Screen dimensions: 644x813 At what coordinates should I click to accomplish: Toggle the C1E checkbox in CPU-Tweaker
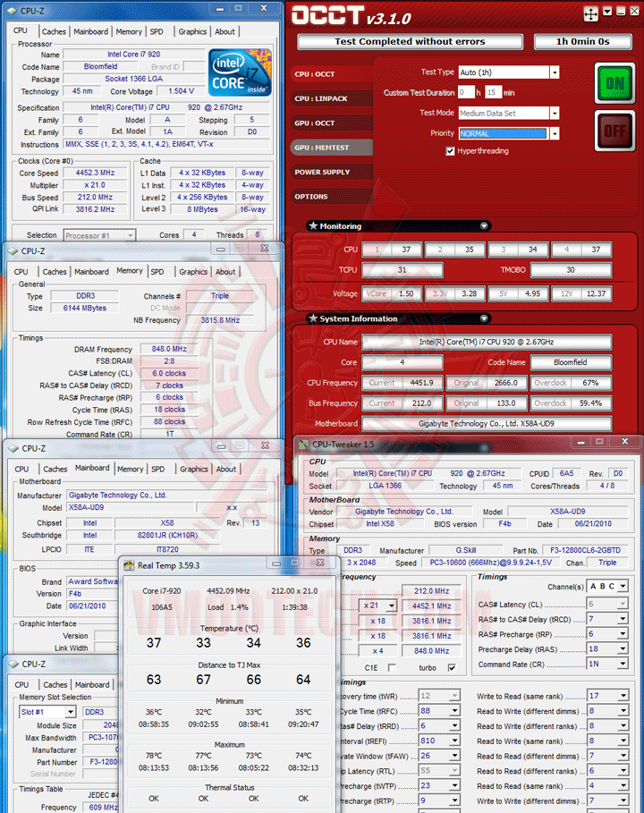click(x=392, y=667)
